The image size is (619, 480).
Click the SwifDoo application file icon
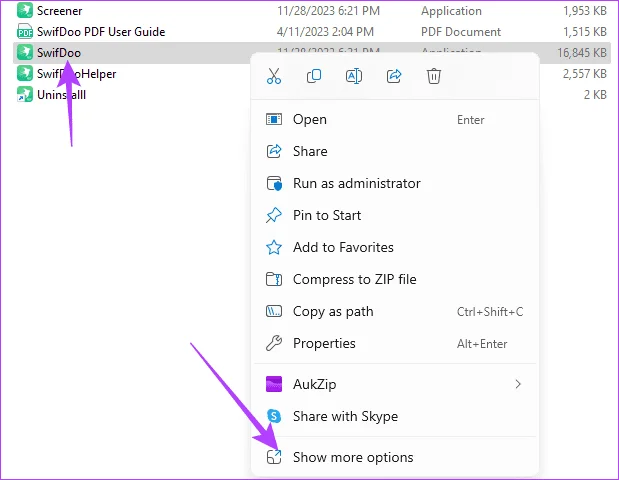pyautogui.click(x=25, y=52)
